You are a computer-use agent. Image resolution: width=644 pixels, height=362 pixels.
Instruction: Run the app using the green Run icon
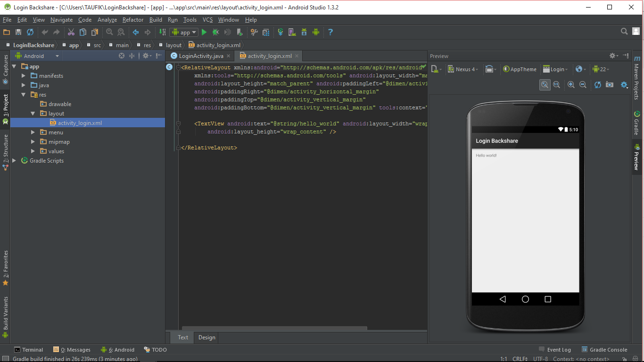204,32
